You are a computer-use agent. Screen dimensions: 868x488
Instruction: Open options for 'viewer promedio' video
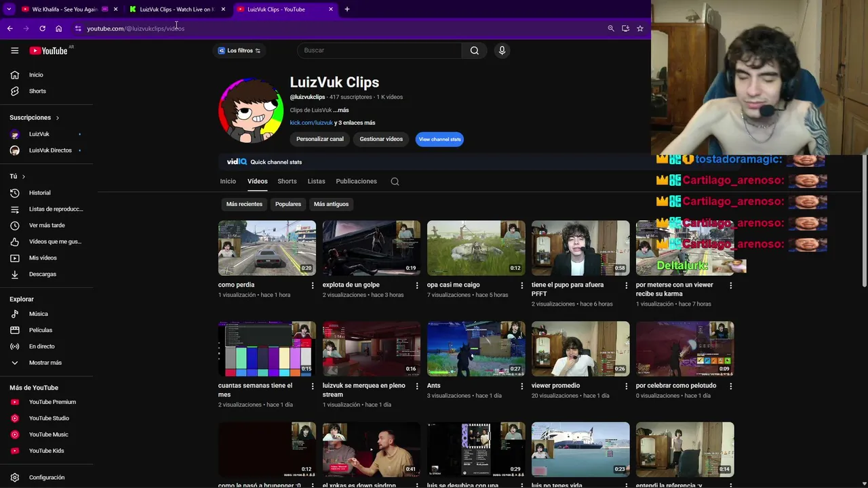(626, 386)
